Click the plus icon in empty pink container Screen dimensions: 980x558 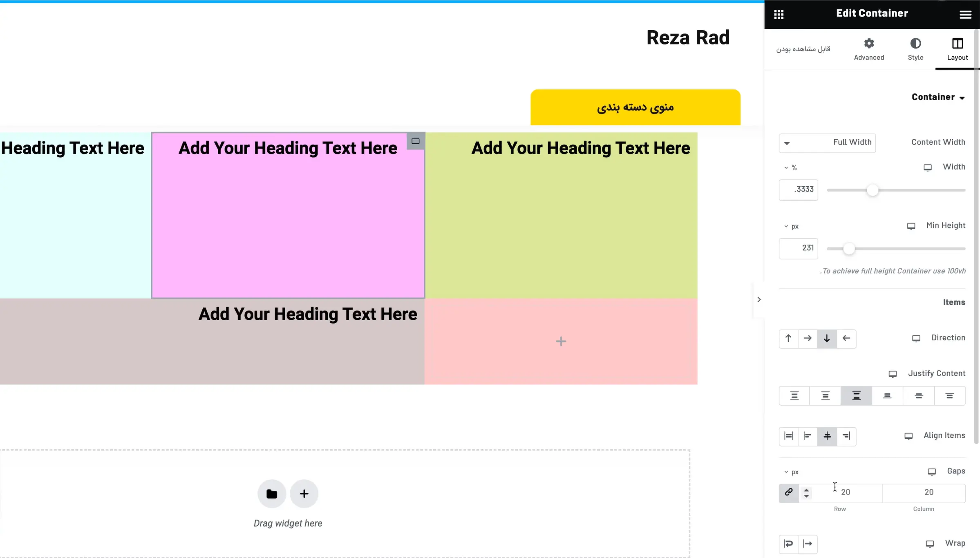click(x=561, y=341)
